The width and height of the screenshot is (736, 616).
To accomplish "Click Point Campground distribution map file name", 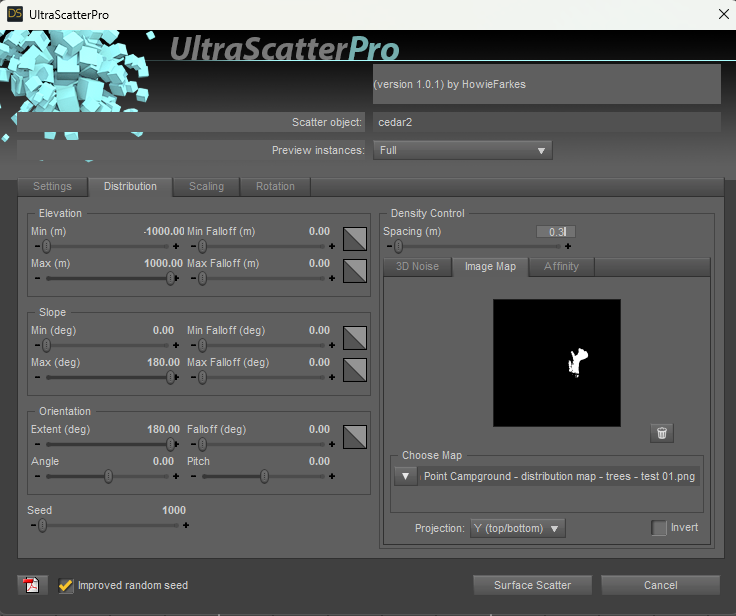I will (x=559, y=476).
